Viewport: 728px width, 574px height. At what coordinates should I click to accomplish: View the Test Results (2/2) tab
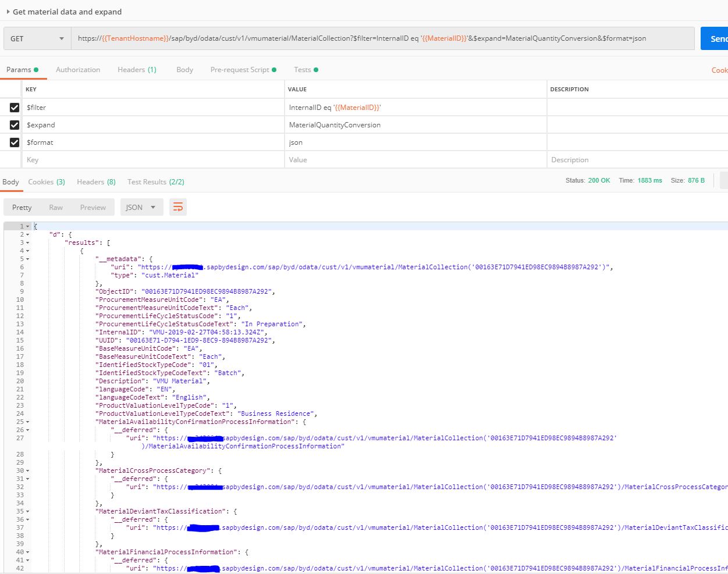pos(155,182)
